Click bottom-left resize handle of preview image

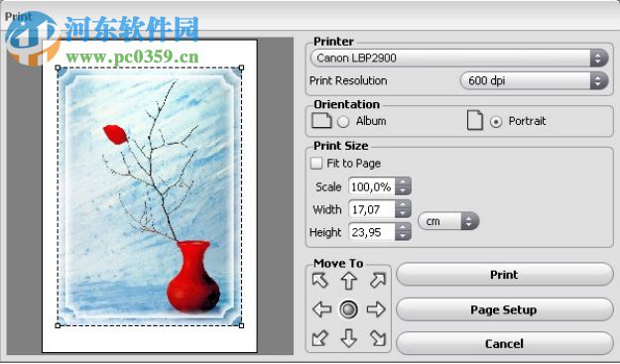(x=59, y=325)
